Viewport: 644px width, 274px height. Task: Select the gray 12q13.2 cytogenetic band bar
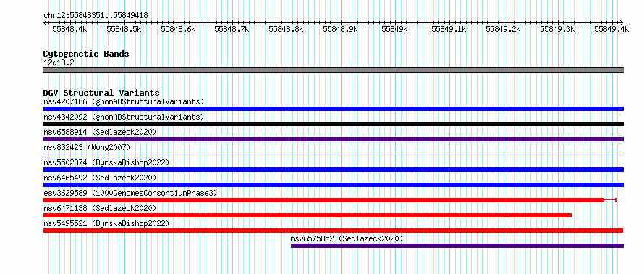tap(333, 70)
